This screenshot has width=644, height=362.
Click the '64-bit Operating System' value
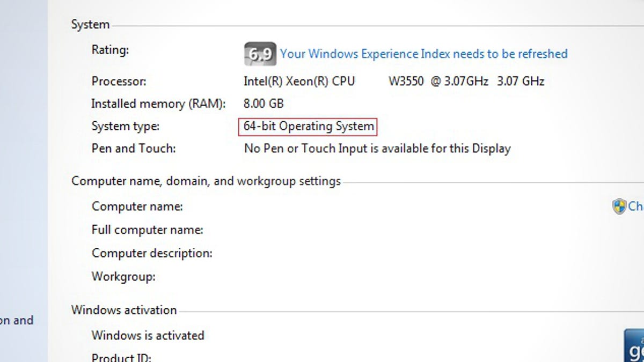309,127
